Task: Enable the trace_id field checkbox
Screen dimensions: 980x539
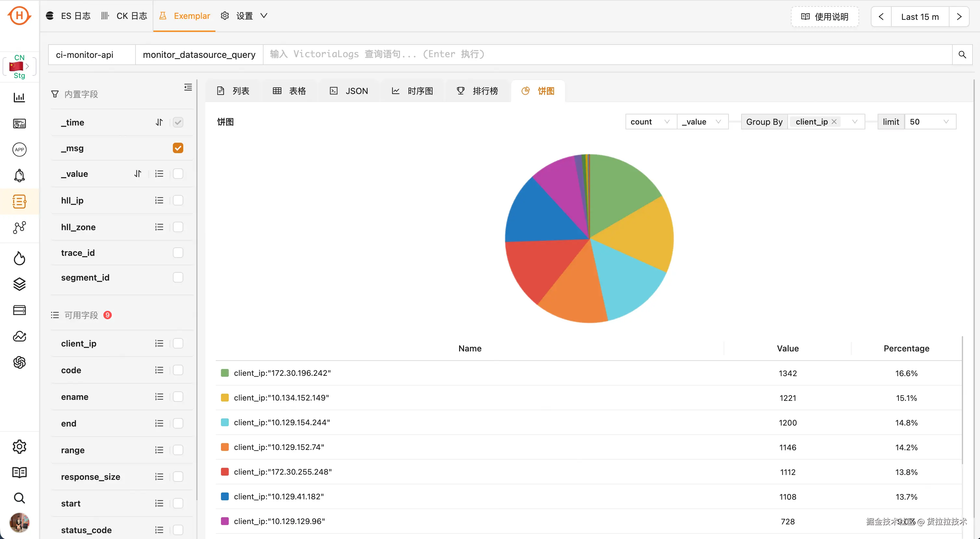Action: point(178,253)
